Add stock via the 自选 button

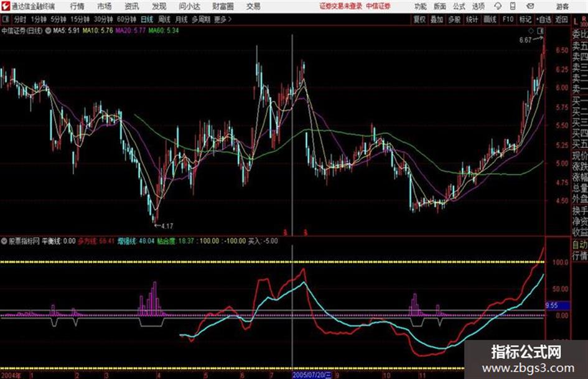544,19
